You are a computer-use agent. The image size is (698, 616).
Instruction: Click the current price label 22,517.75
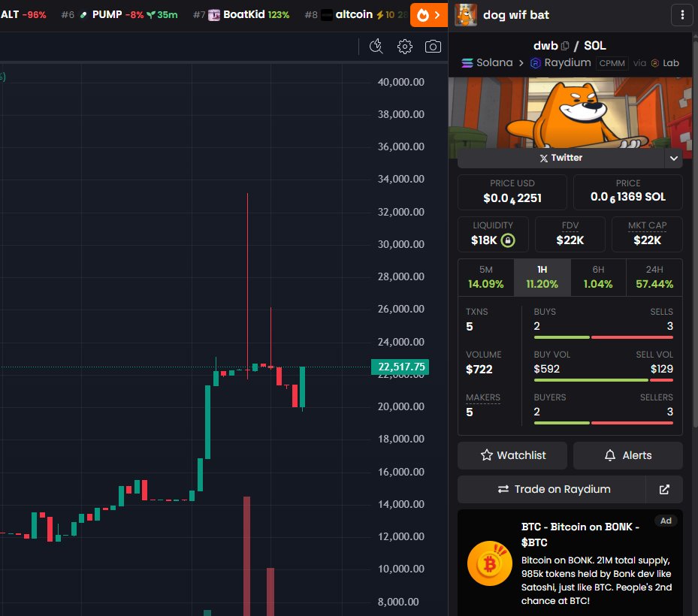click(x=400, y=367)
